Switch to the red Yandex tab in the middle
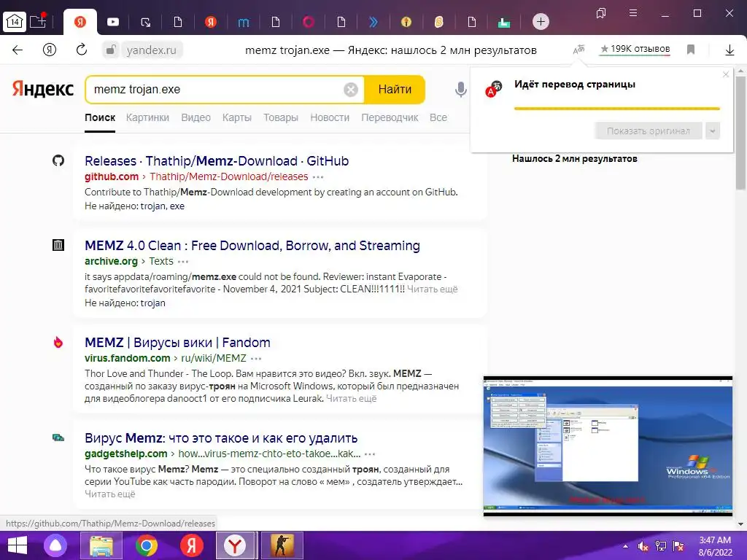The width and height of the screenshot is (747, 560). 211,22
